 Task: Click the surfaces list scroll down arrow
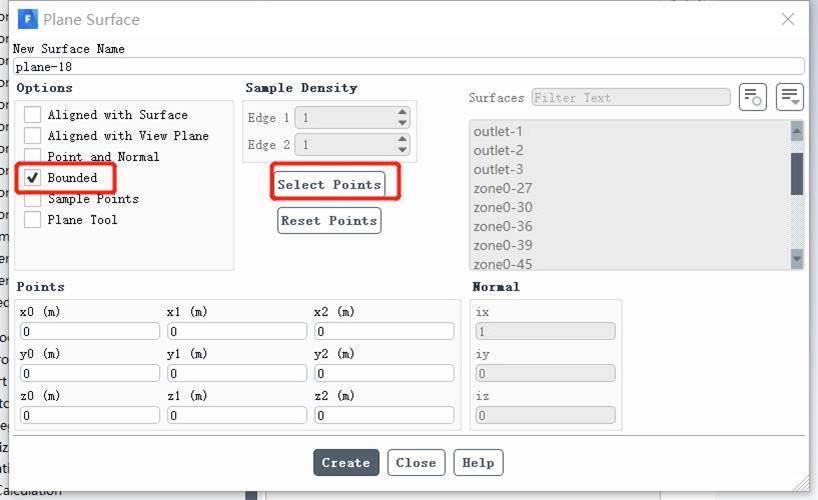click(797, 258)
